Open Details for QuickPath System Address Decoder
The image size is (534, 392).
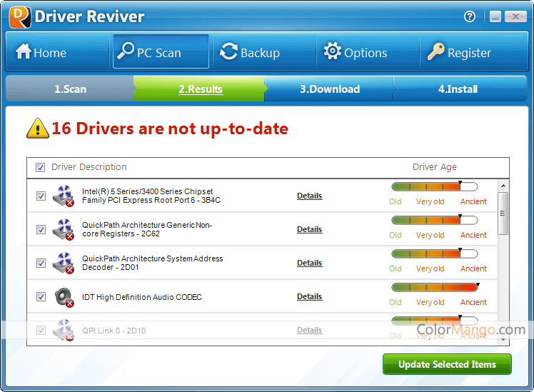309,263
